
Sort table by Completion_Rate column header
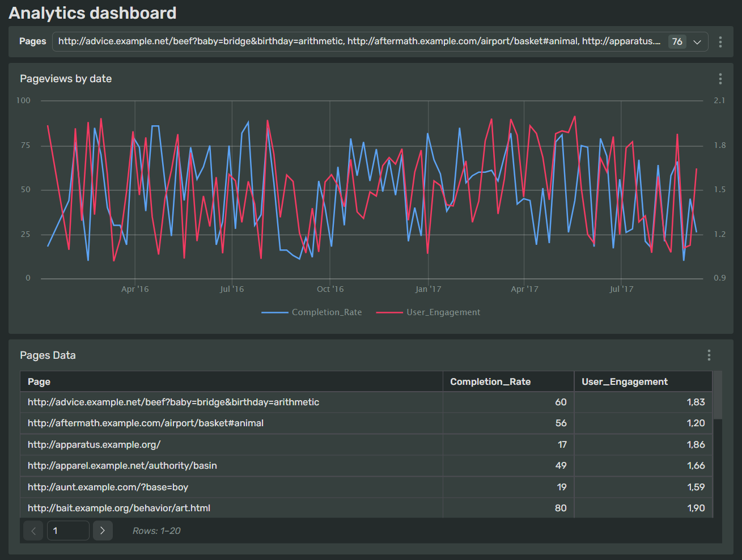pyautogui.click(x=508, y=381)
